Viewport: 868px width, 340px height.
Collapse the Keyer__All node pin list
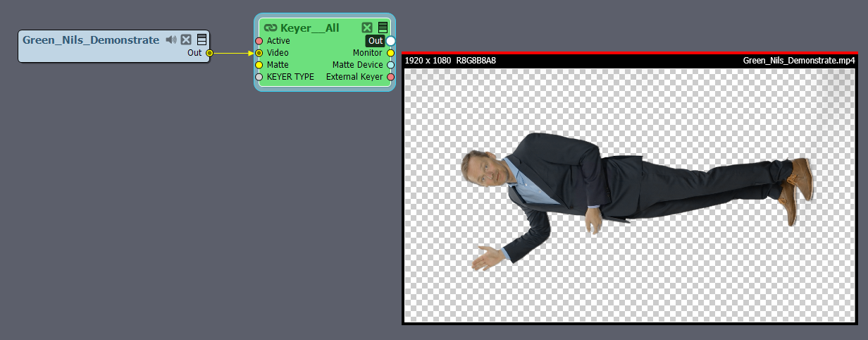pos(383,28)
